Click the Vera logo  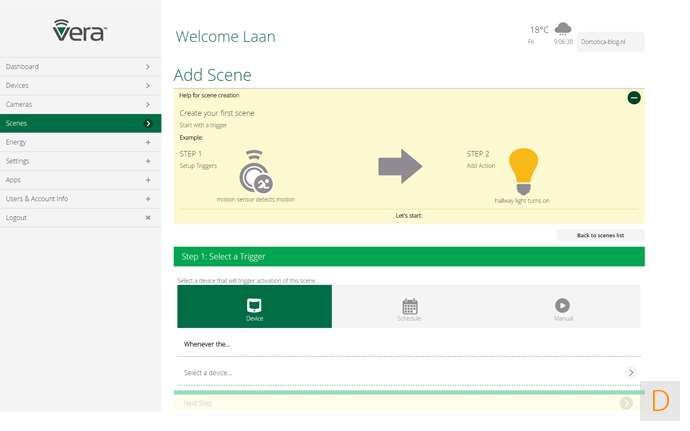[80, 30]
